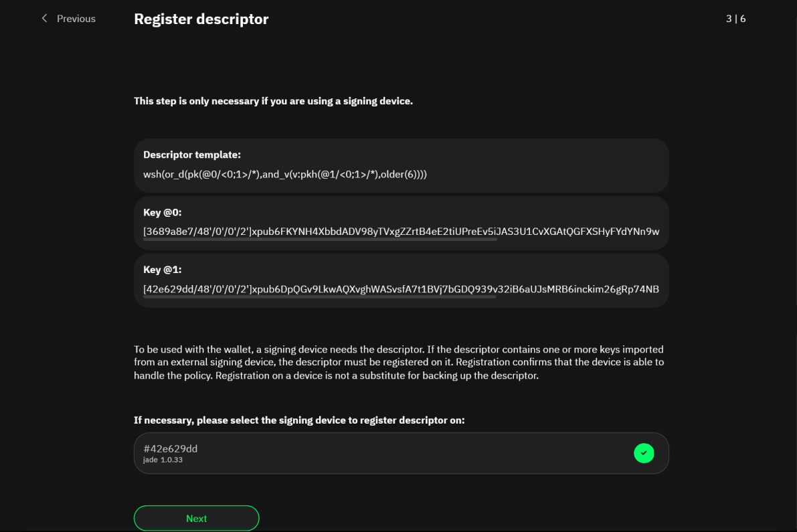
Task: Select the Key @1 xpub text
Action: (x=402, y=289)
